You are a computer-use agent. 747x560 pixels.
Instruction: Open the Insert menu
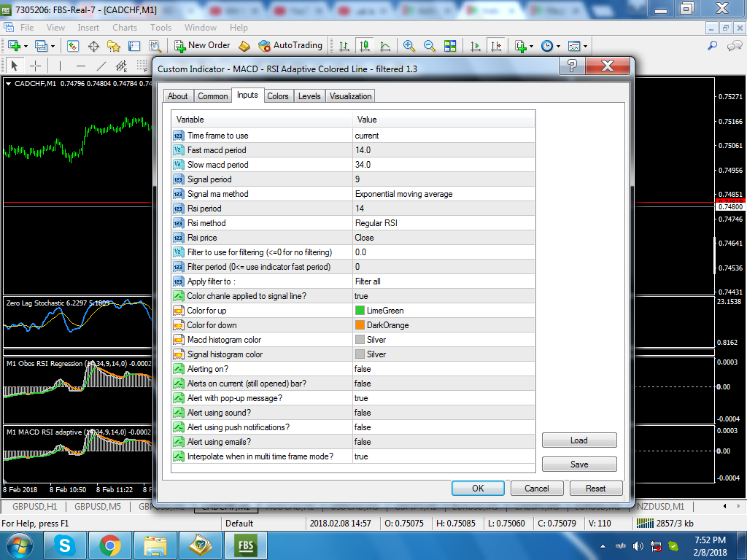click(88, 28)
